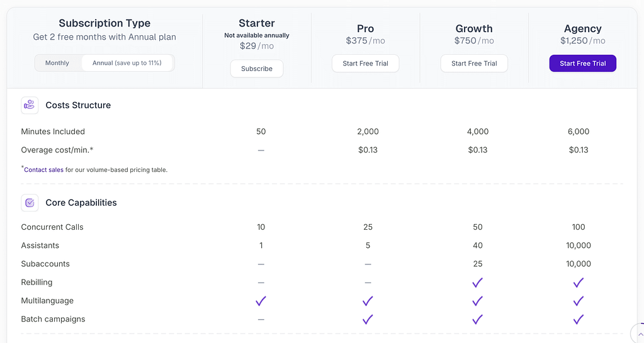Click Agency plan Rebilling checkmark
Viewport: 644px width, 343px height.
click(579, 283)
